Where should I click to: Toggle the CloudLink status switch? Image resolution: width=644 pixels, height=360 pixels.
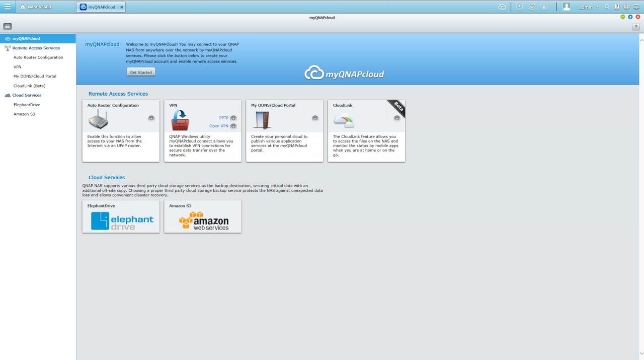click(x=397, y=118)
